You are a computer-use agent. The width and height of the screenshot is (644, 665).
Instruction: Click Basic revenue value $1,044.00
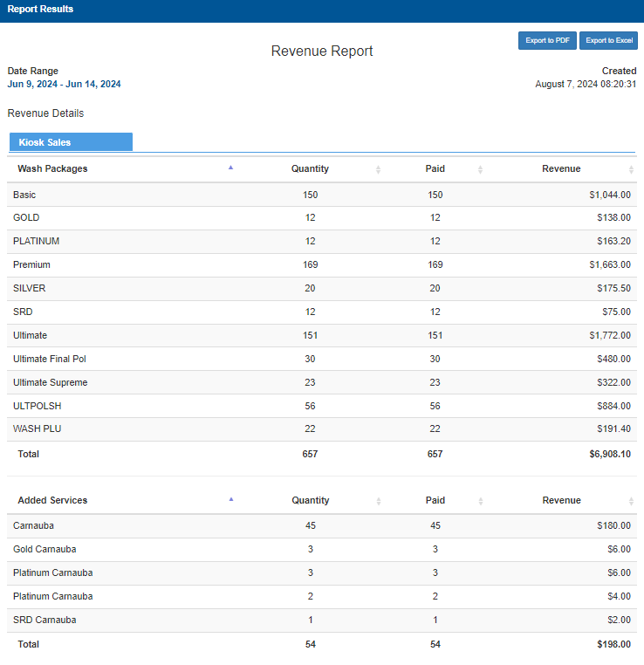pos(610,195)
